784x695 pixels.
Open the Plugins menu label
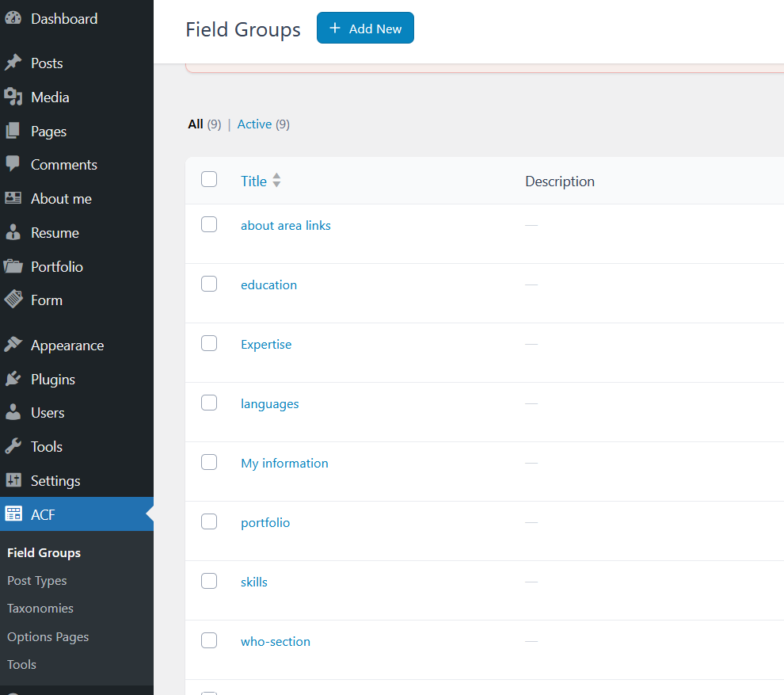point(53,380)
